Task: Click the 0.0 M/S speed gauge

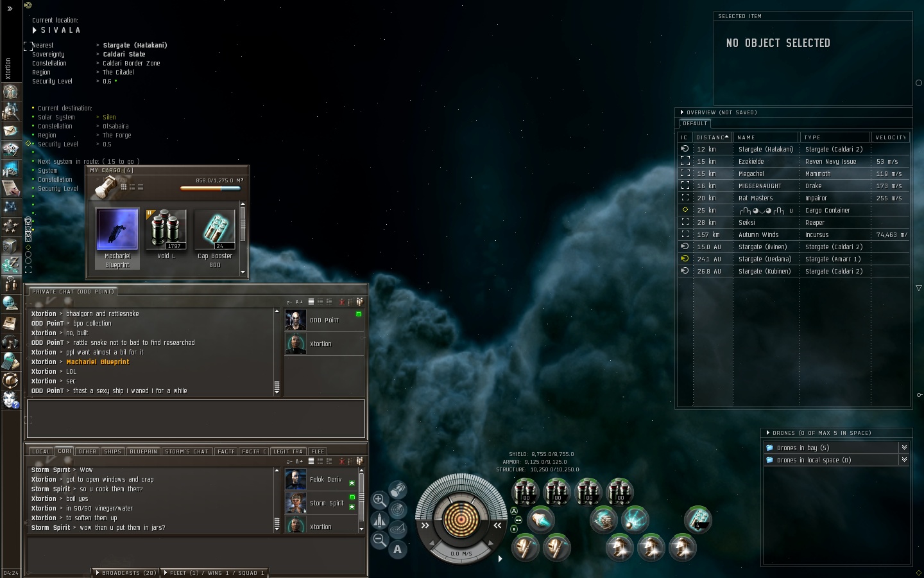Action: pyautogui.click(x=461, y=553)
